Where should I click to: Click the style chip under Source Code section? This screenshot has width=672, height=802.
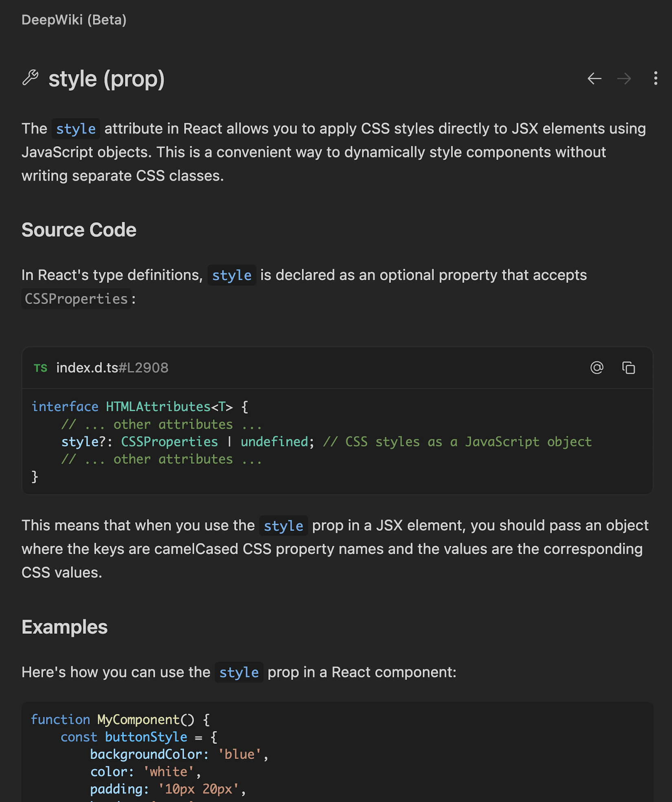[x=232, y=275]
